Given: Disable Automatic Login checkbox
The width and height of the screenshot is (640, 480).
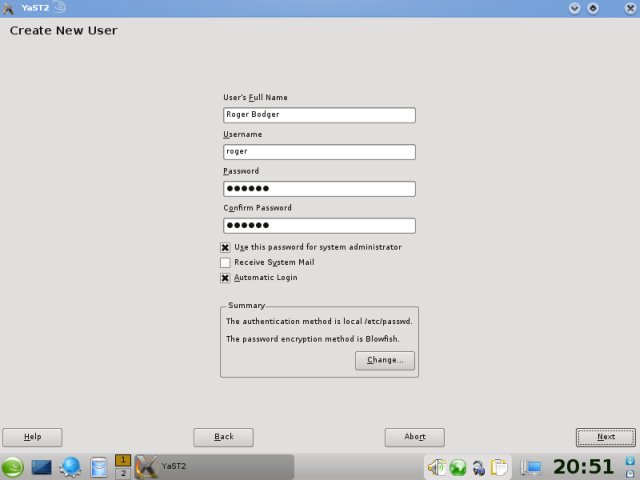Looking at the screenshot, I should pos(225,278).
